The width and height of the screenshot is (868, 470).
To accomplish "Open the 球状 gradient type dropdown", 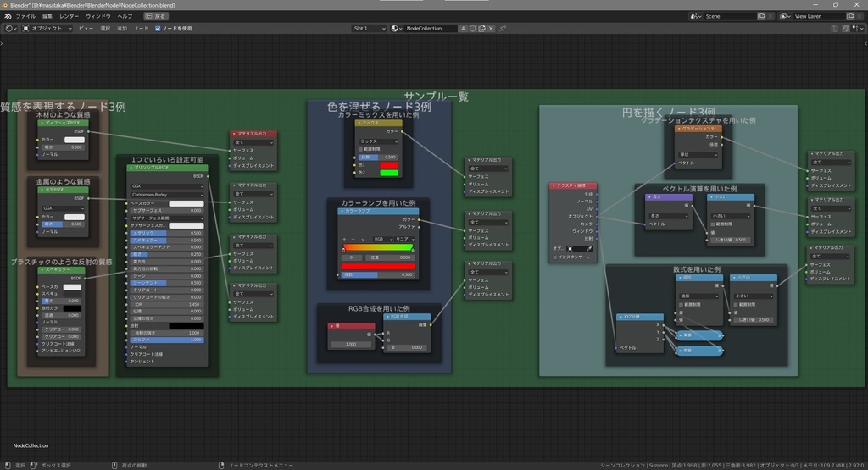I will [698, 155].
